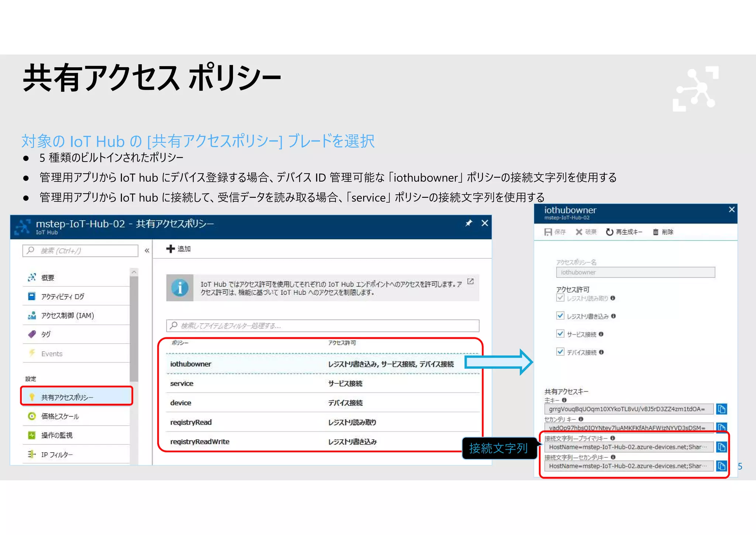
Task: Toggle デバイス接続 checkbox
Action: click(x=560, y=352)
